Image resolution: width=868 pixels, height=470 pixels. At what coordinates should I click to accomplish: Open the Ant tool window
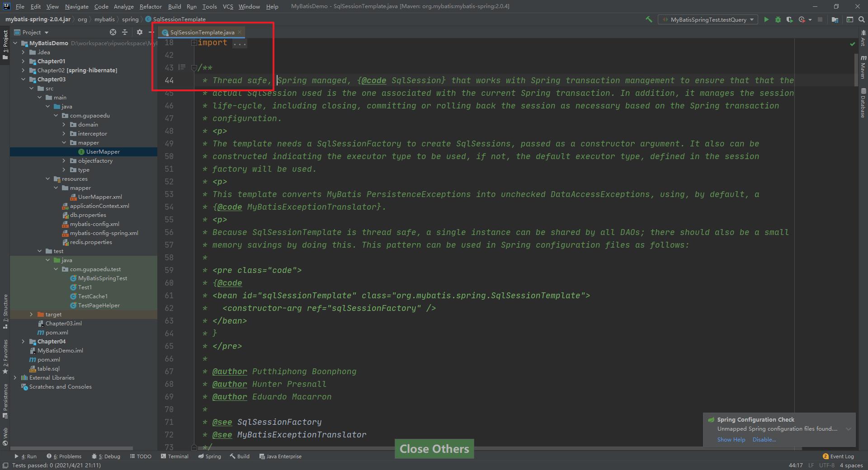coord(863,38)
